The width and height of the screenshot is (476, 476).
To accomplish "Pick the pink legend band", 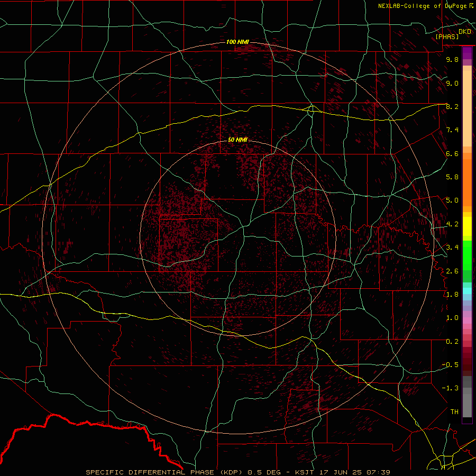I will [467, 321].
